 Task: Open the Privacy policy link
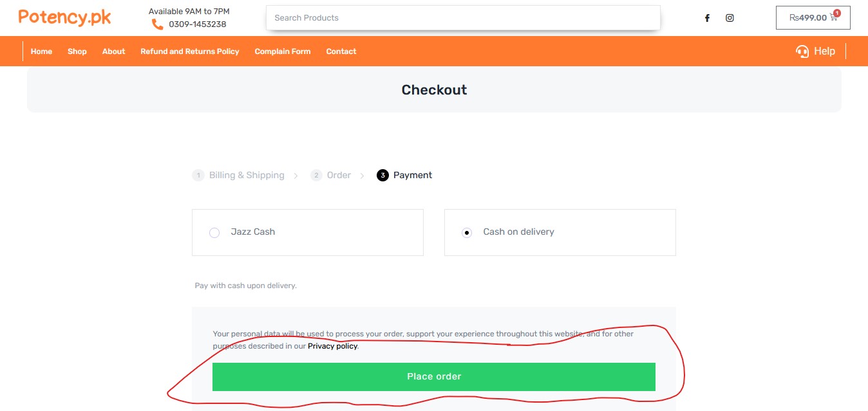pos(332,346)
